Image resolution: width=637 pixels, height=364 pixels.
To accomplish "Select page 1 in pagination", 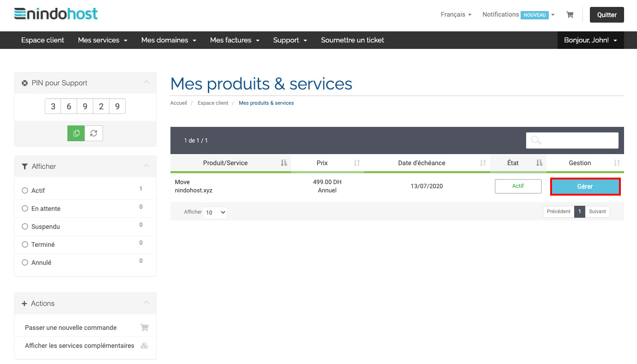I will (x=580, y=211).
